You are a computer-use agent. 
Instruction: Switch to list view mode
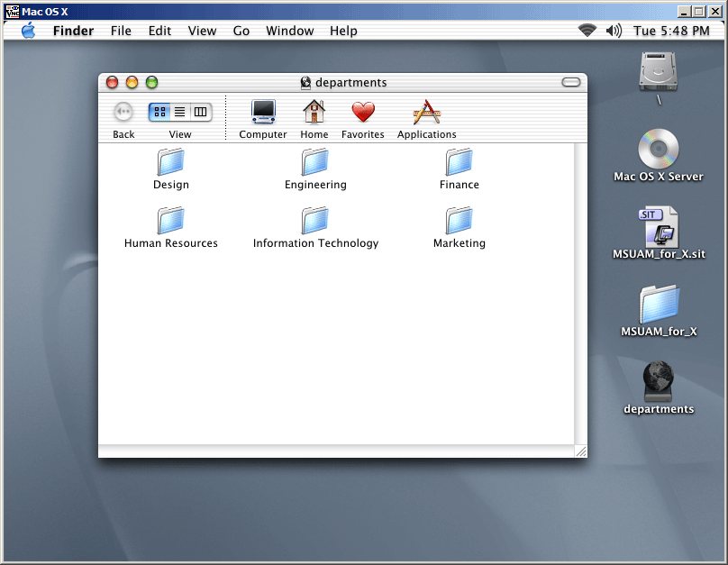(x=180, y=113)
